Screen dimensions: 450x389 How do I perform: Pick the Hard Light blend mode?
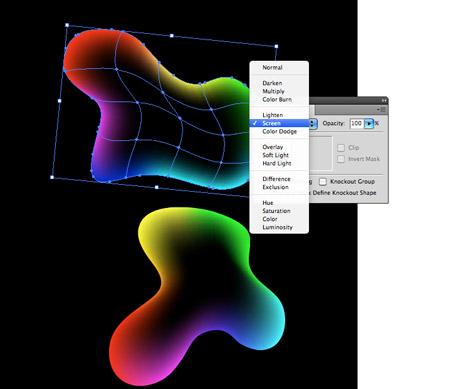(277, 163)
